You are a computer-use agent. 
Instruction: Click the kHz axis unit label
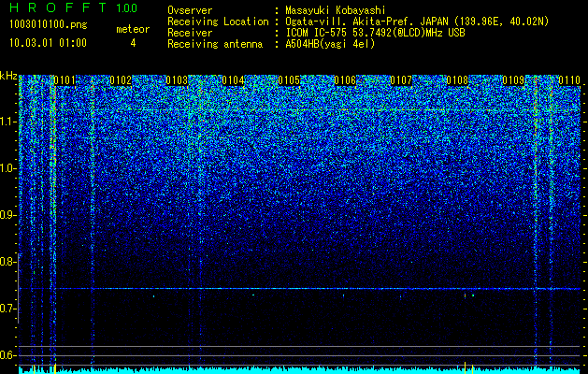[x=8, y=76]
